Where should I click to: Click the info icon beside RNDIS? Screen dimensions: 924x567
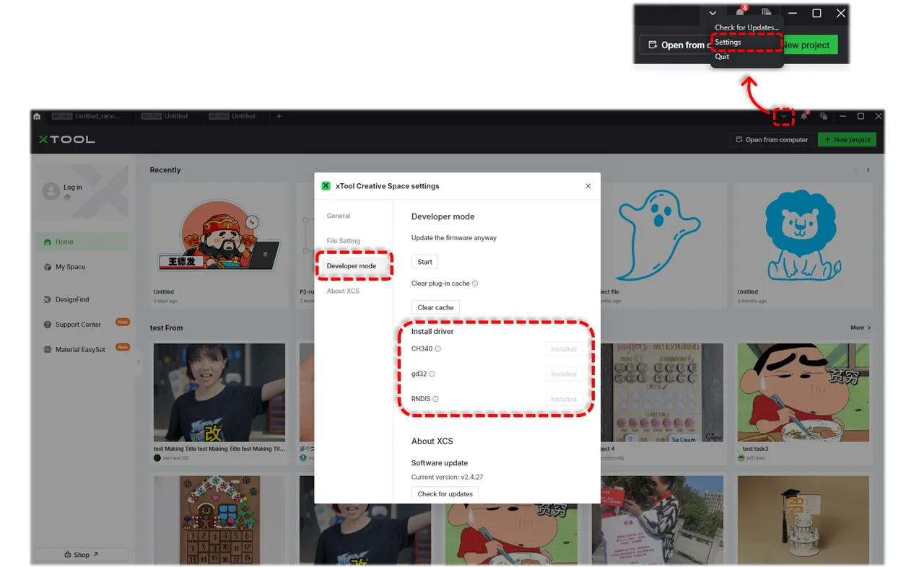435,399
